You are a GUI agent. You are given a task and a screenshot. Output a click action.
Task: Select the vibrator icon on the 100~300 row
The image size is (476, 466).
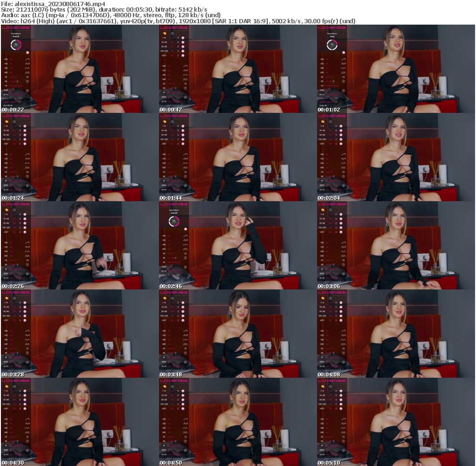click(183, 139)
